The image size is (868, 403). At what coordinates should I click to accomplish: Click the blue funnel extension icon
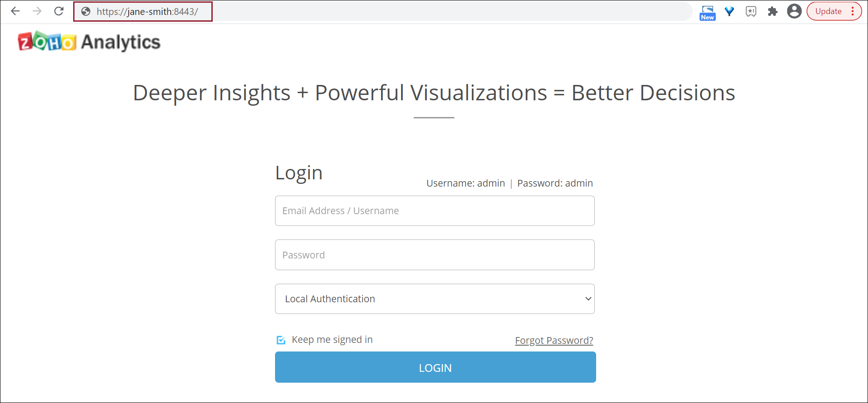(x=729, y=11)
